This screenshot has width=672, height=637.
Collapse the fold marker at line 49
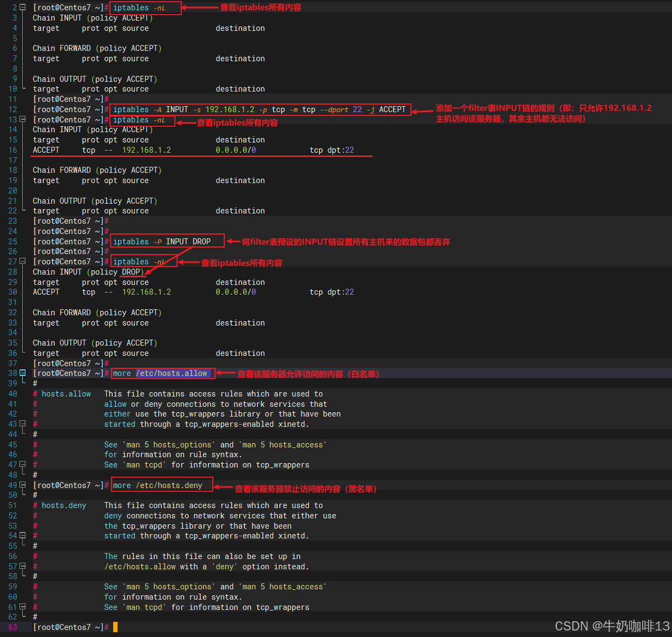23,485
